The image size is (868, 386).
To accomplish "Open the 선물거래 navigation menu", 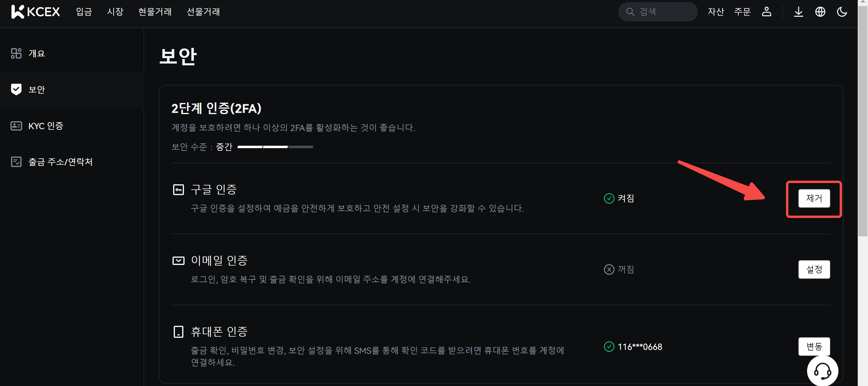I will click(203, 12).
